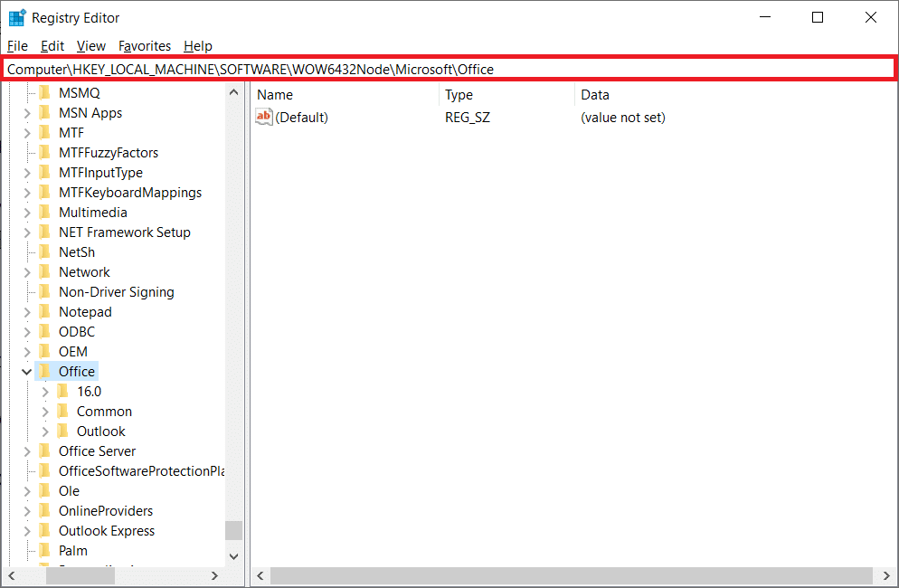This screenshot has height=588, width=899.
Task: Select the OnlineProviders key name
Action: click(x=106, y=511)
